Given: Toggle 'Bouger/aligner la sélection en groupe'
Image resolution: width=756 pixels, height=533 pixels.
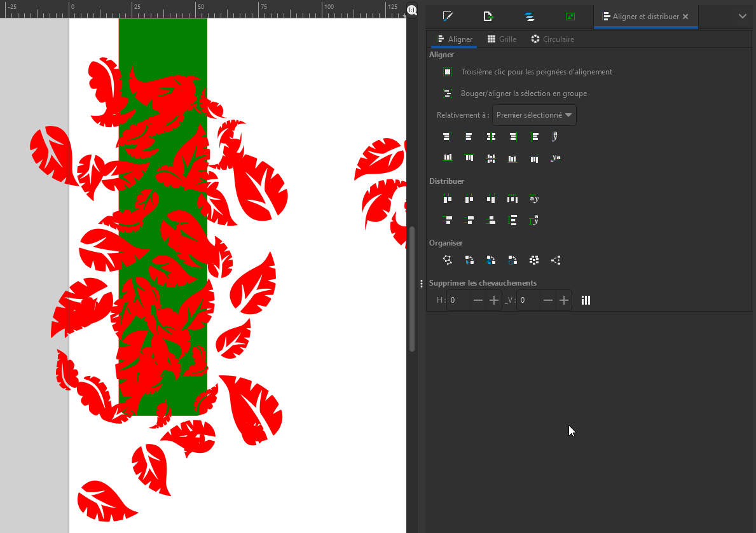Looking at the screenshot, I should coord(448,93).
